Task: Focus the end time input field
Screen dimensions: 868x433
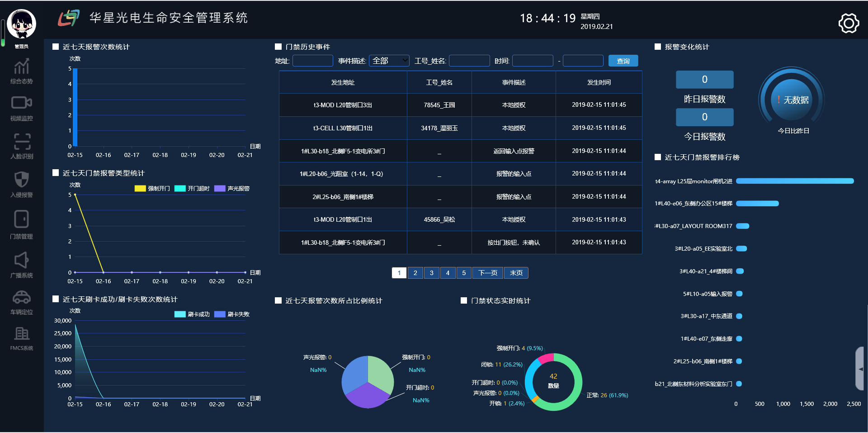Action: tap(583, 61)
